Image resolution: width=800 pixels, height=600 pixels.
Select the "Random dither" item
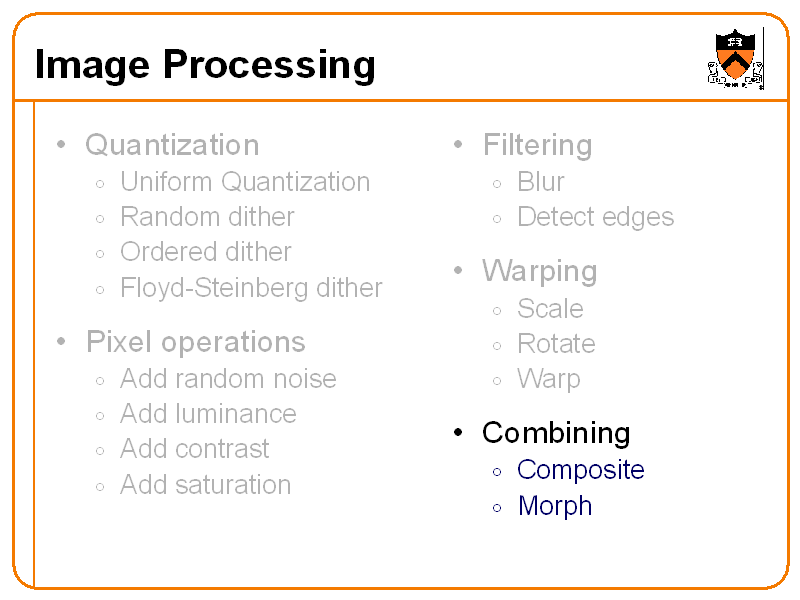tap(207, 217)
